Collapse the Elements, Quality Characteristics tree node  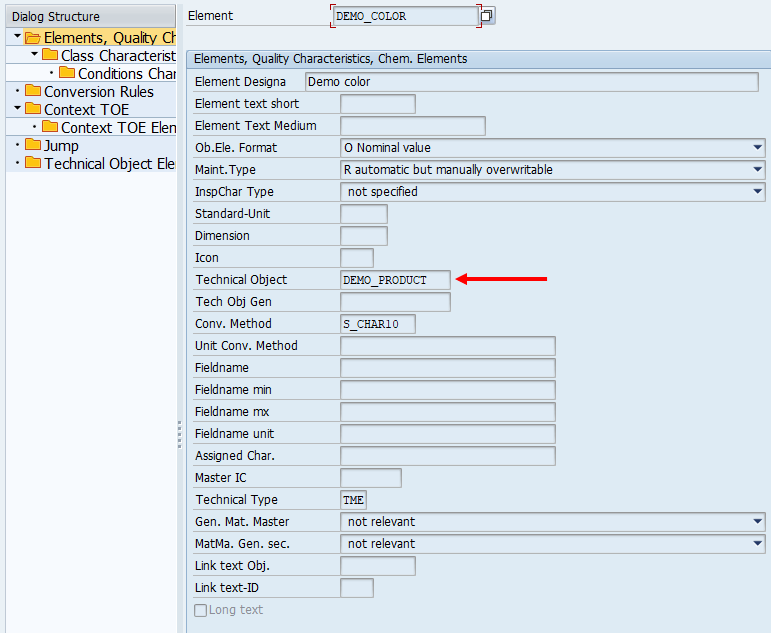pos(18,37)
